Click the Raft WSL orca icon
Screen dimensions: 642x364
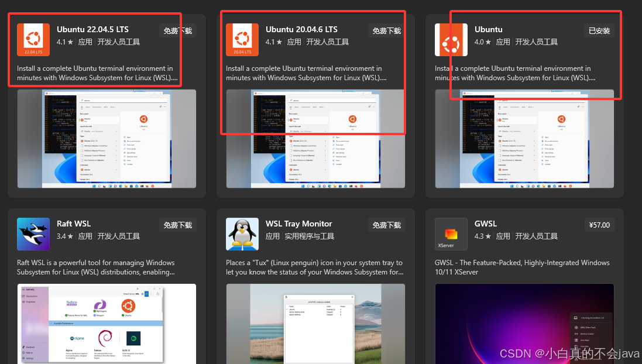tap(33, 234)
